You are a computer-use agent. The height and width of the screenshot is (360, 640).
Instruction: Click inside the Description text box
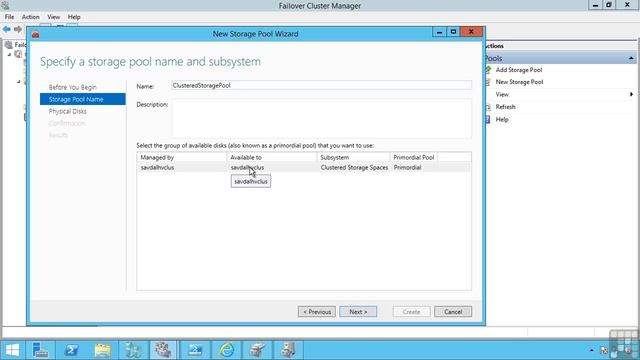point(322,118)
